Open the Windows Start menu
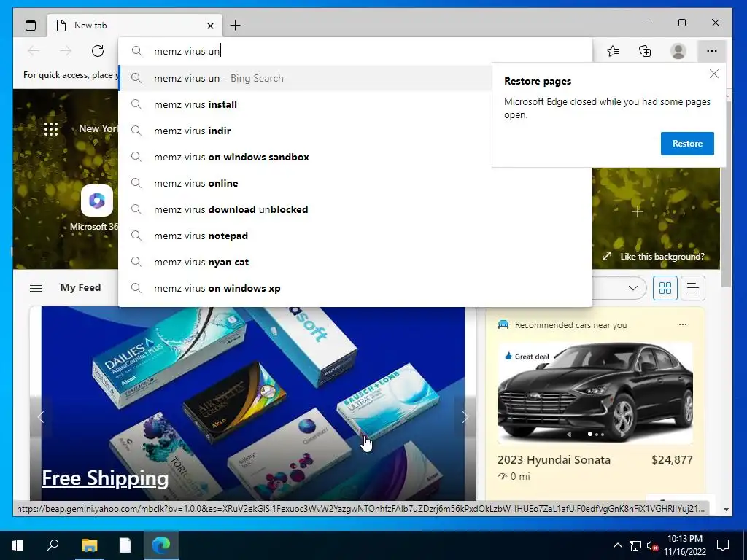 click(x=18, y=545)
